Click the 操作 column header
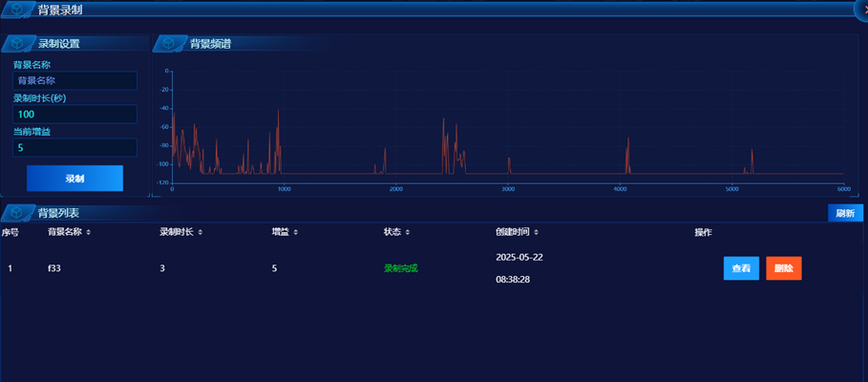868x382 pixels. (x=703, y=232)
